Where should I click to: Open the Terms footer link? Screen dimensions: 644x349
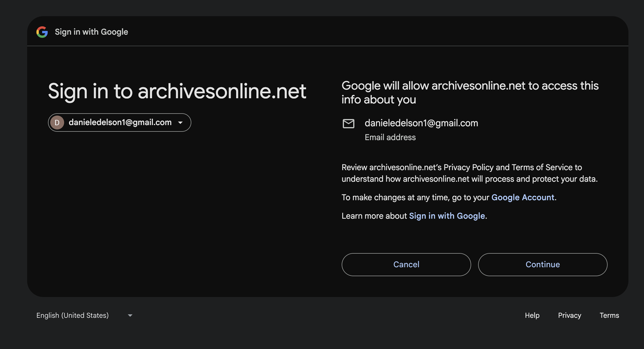(x=609, y=315)
